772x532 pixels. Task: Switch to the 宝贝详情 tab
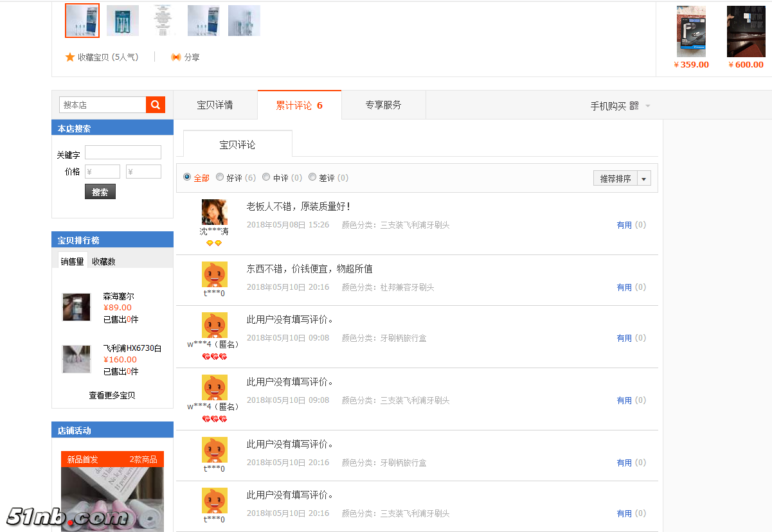[215, 105]
